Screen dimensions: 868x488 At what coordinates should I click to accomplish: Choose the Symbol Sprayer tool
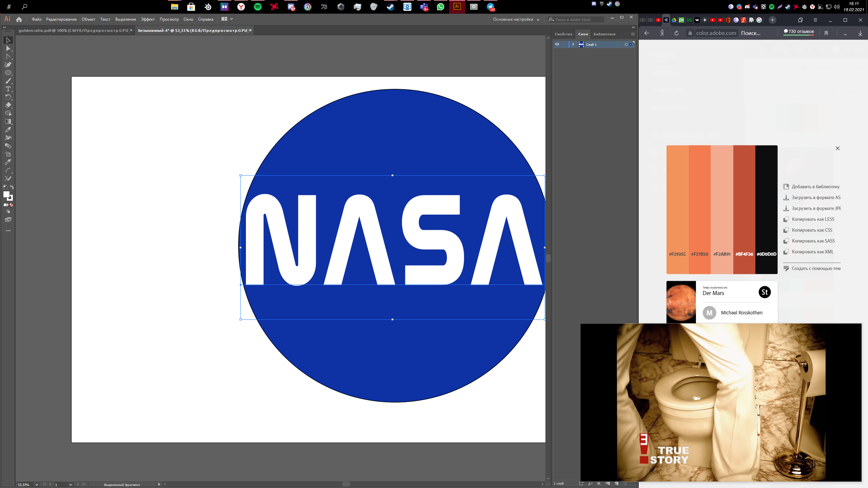point(8,138)
